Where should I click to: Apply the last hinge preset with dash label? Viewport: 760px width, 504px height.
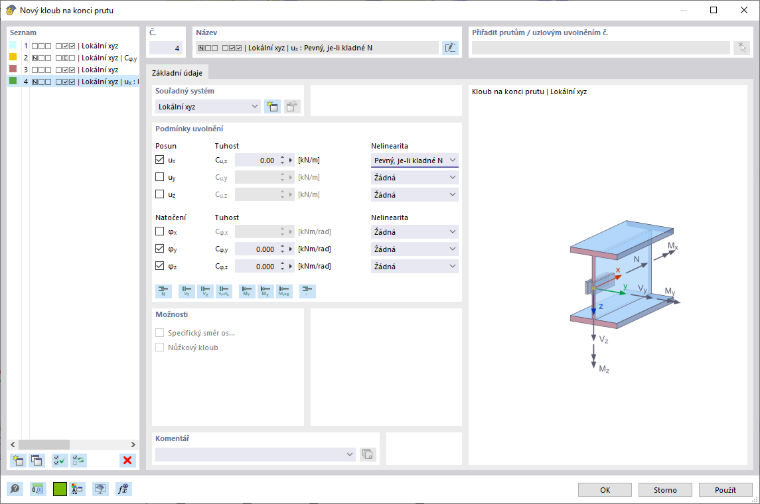point(307,291)
